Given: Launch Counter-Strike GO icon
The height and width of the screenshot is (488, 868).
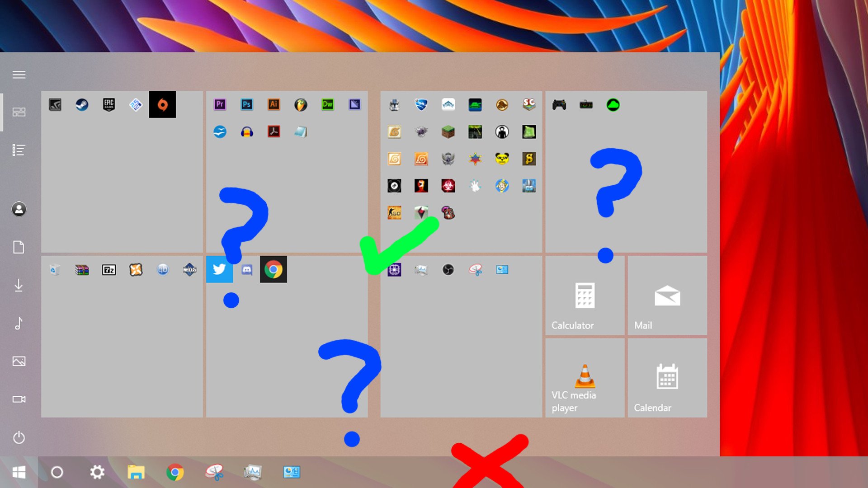Looking at the screenshot, I should [x=394, y=213].
